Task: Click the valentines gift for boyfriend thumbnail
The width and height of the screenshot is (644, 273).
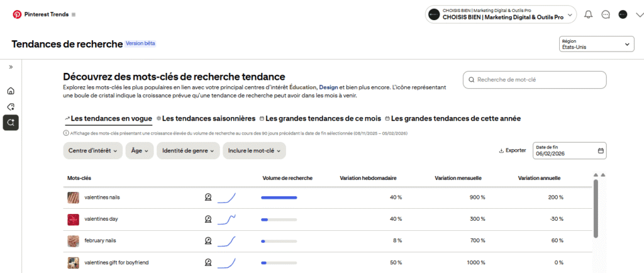Action: (x=73, y=263)
